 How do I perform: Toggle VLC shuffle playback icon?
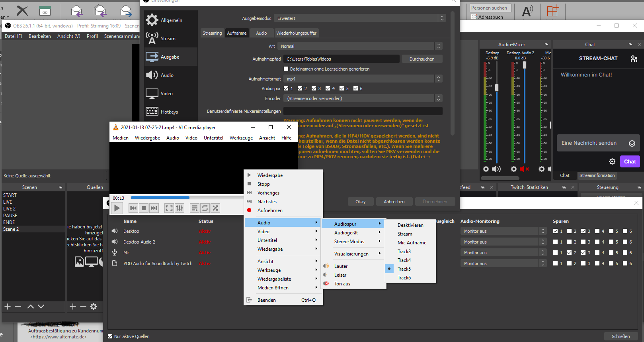(215, 208)
